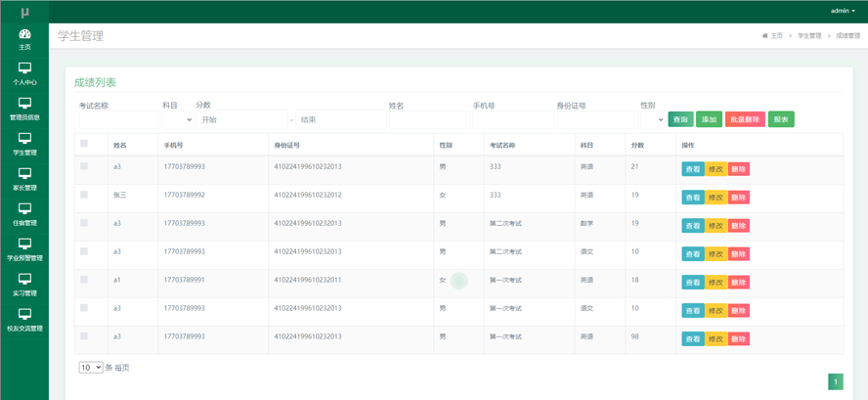Open 个人中心 from the sidebar
This screenshot has height=400, width=868.
[24, 74]
